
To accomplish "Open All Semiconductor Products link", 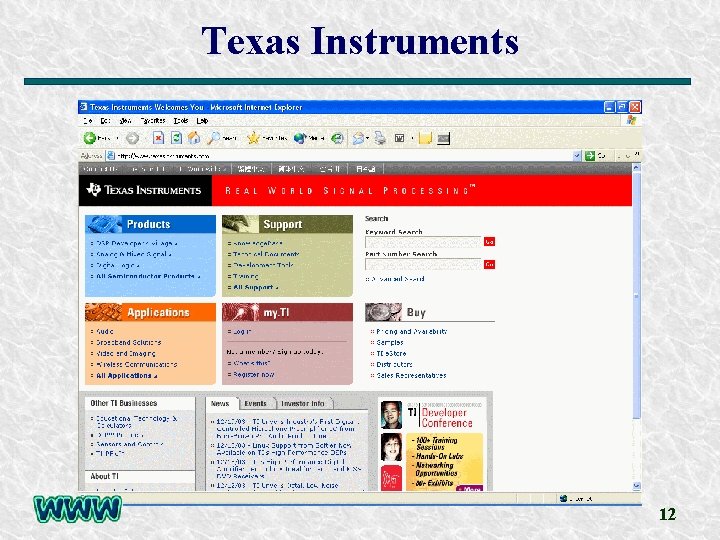I will 145,276.
